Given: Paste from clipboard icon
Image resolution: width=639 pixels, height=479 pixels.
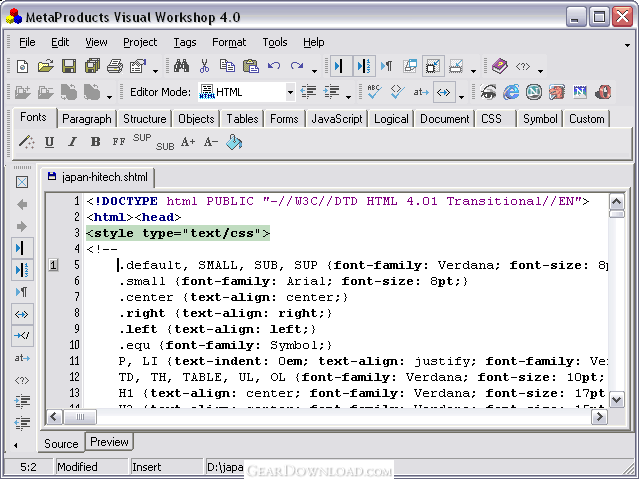Looking at the screenshot, I should (x=251, y=66).
